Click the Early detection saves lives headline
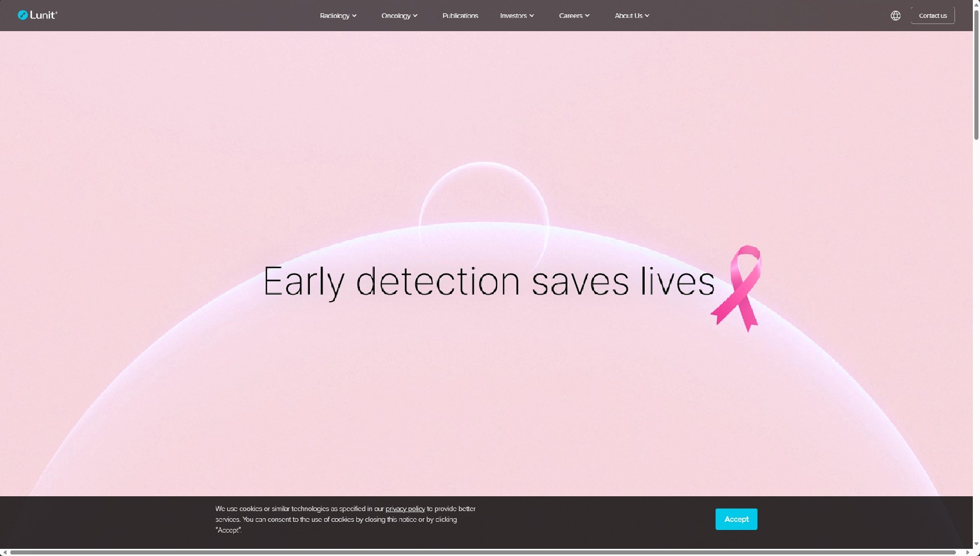This screenshot has width=980, height=556. click(488, 281)
